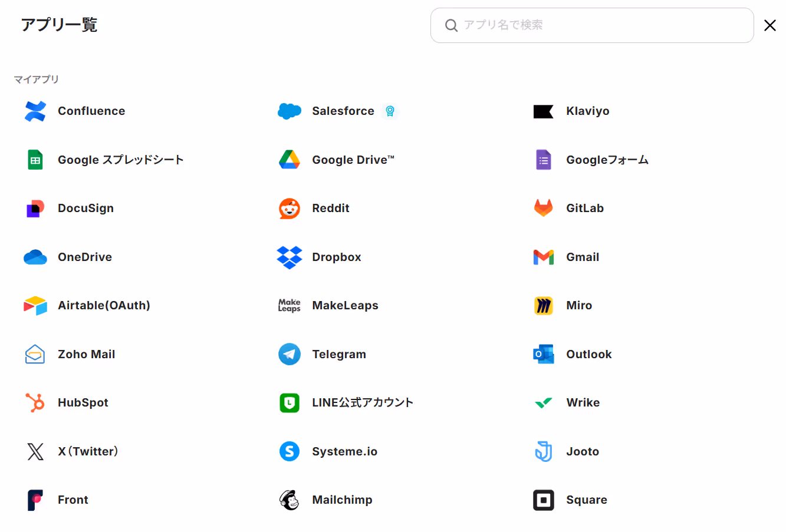Select the OneDrive name text
The width and height of the screenshot is (786, 532).
pos(85,257)
